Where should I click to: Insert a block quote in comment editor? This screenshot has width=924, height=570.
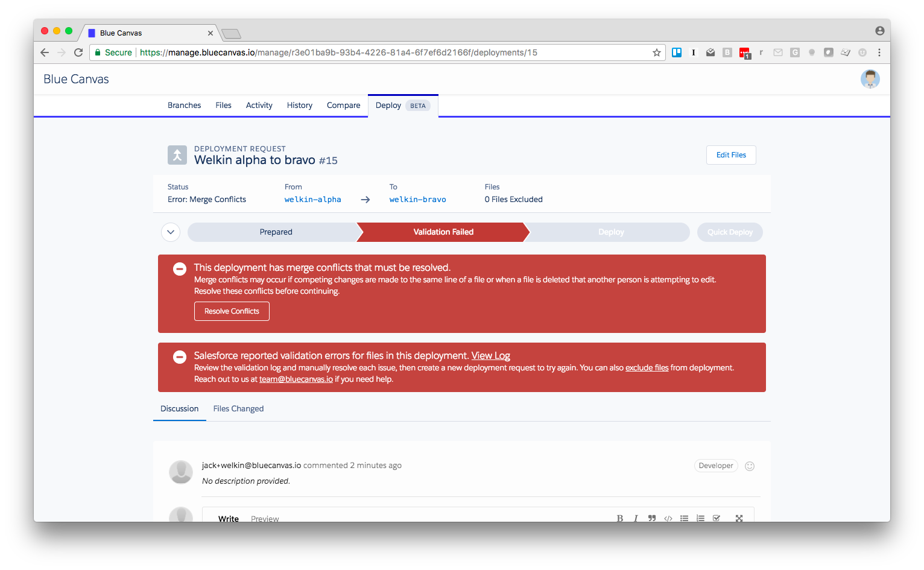pos(652,518)
